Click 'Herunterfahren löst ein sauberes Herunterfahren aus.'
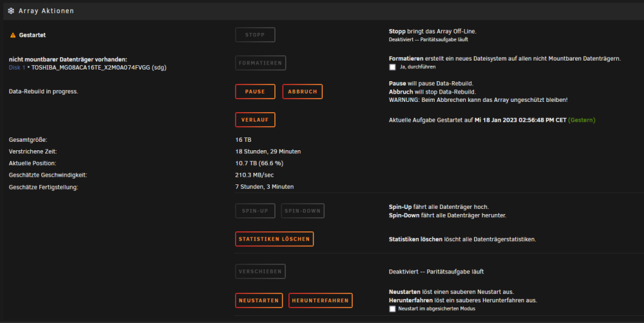 (462, 300)
